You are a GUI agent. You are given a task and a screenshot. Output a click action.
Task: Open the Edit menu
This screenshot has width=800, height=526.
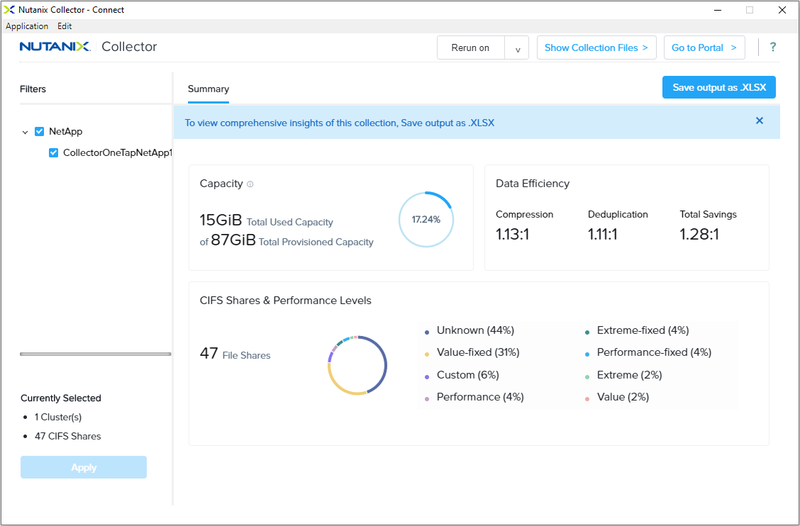pos(64,26)
